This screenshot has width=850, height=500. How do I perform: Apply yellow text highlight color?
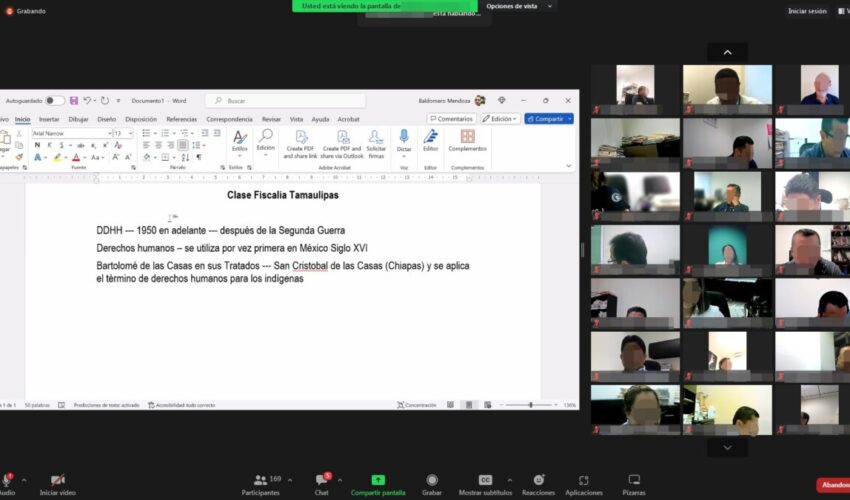(x=56, y=157)
